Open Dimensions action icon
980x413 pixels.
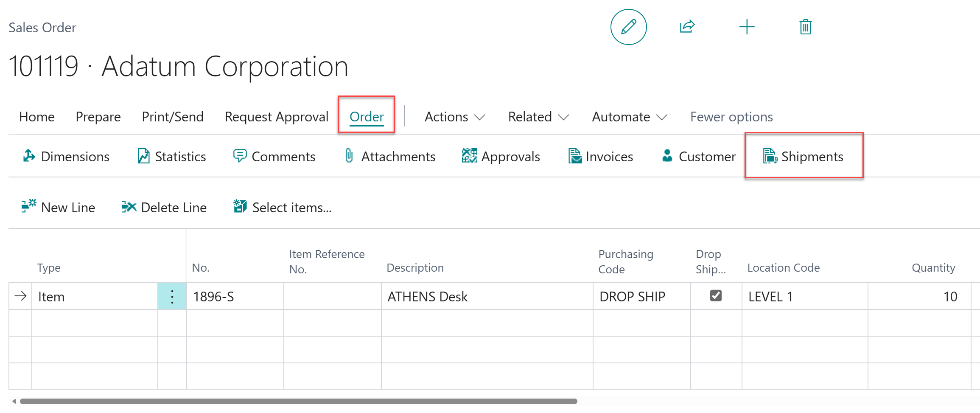(x=29, y=156)
